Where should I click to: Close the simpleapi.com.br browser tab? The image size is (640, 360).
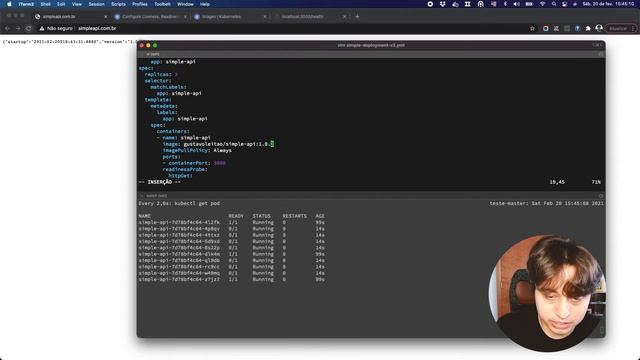click(x=106, y=17)
